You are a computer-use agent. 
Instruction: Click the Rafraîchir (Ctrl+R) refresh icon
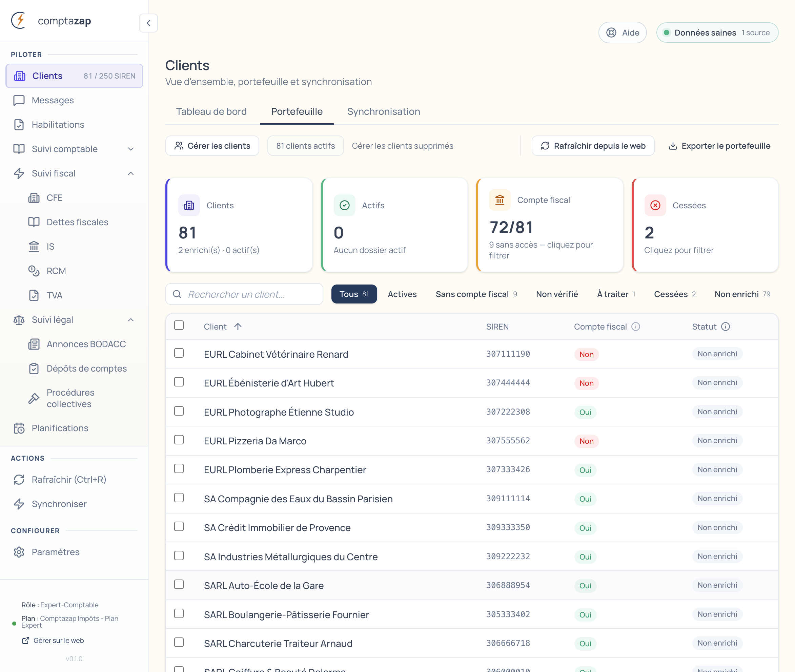[19, 480]
